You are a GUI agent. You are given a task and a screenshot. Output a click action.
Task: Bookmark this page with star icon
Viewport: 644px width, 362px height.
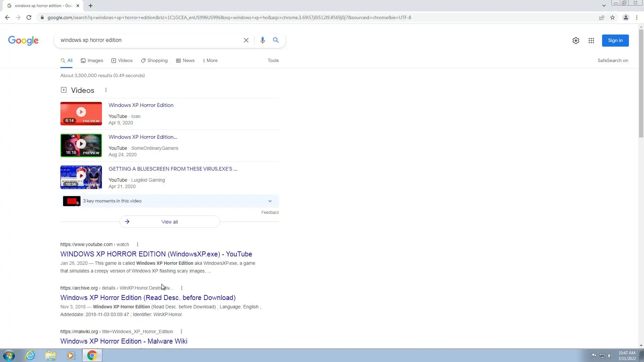pyautogui.click(x=612, y=17)
